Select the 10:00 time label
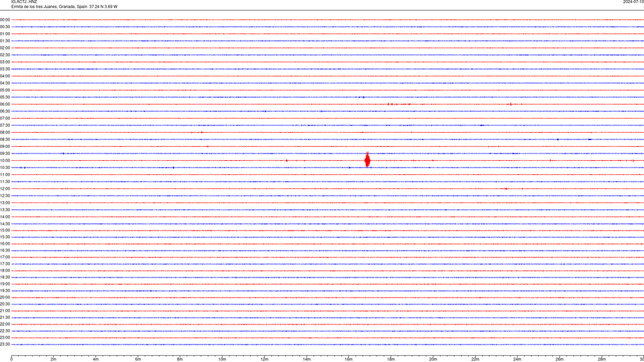This screenshot has width=644, height=362. pyautogui.click(x=5, y=160)
